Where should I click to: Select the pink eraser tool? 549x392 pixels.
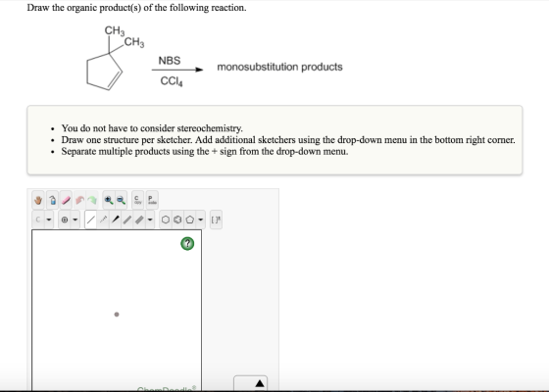point(66,200)
